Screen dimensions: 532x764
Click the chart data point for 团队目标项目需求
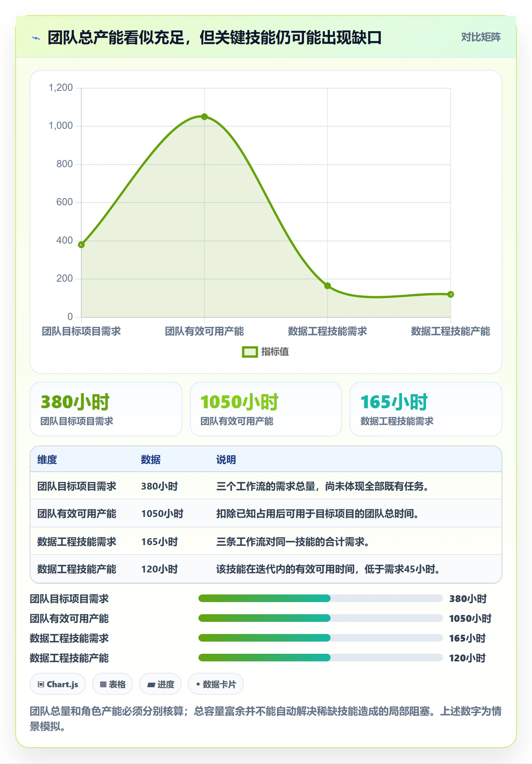click(81, 244)
